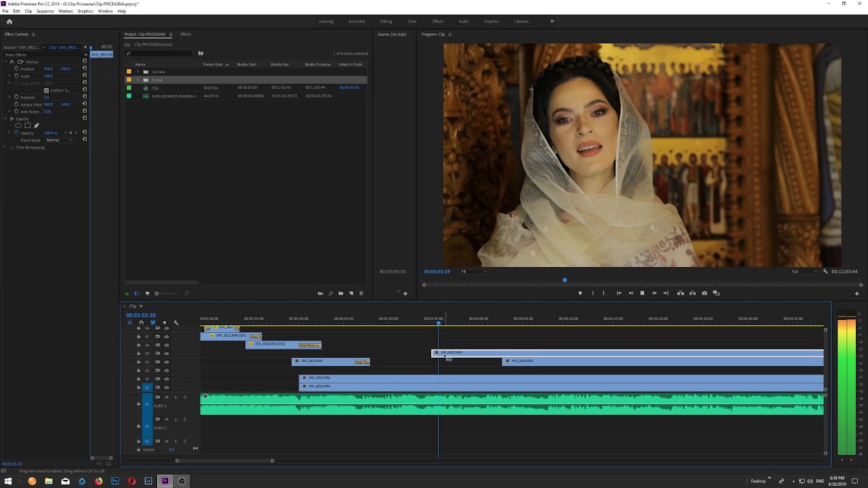
Task: Open Photoshop from the Windows taskbar
Action: [x=115, y=481]
